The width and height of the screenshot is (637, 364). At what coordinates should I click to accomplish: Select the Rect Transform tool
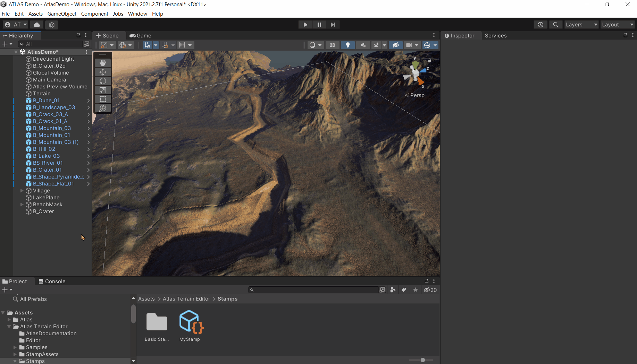[103, 99]
